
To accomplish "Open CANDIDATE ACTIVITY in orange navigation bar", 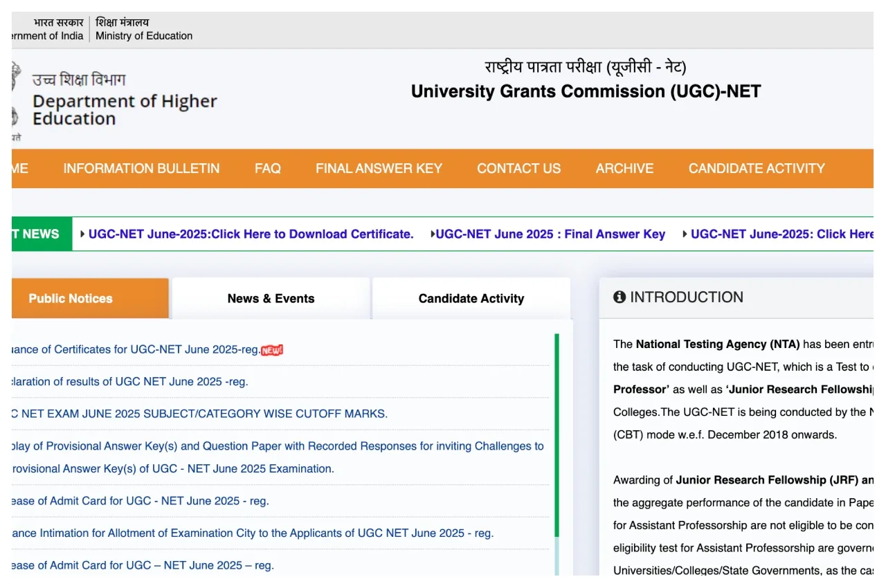I will (756, 168).
